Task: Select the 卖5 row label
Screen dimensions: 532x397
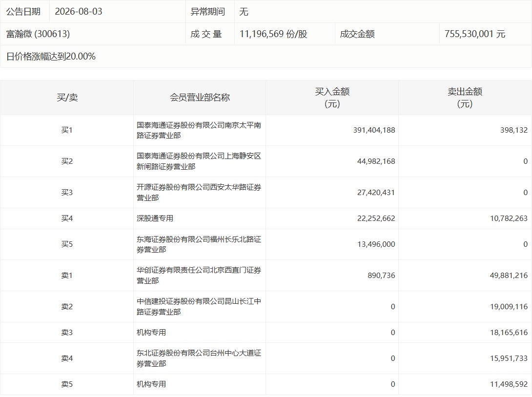Action: (67, 384)
